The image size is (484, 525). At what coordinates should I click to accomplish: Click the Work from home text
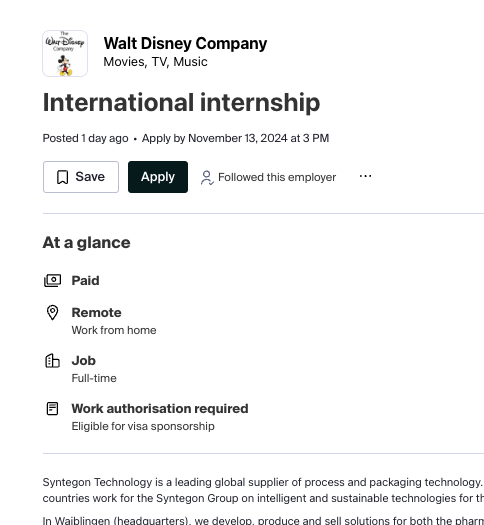[114, 330]
